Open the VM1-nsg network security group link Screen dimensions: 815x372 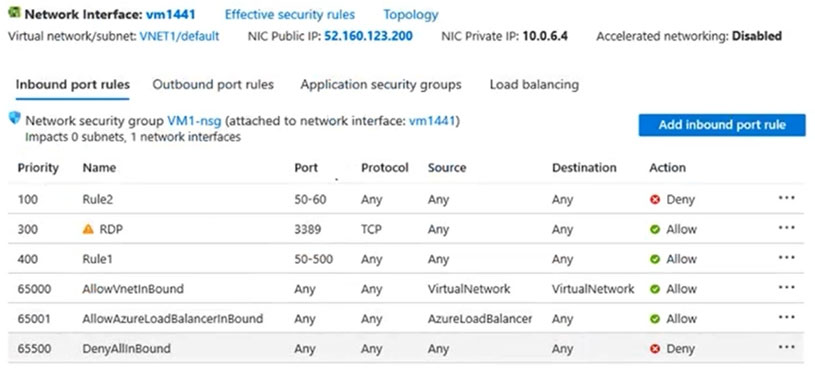click(x=194, y=121)
